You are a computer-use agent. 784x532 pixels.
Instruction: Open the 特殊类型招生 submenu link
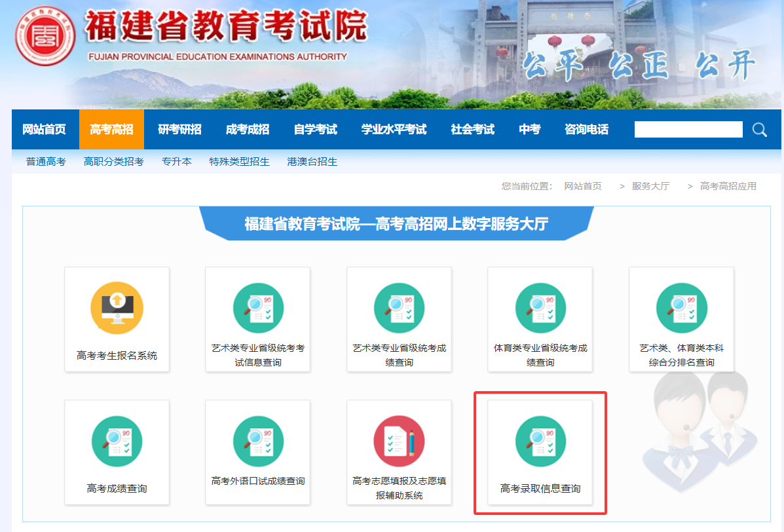coord(239,161)
